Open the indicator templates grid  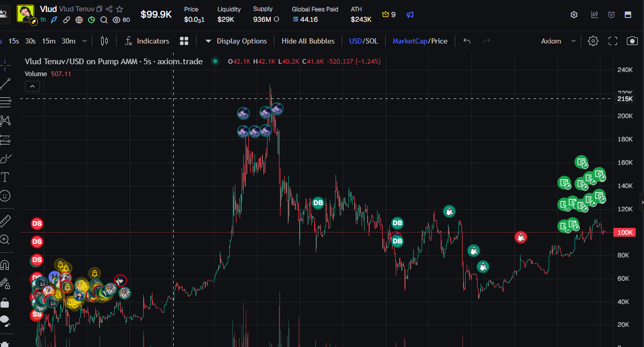[x=184, y=41]
